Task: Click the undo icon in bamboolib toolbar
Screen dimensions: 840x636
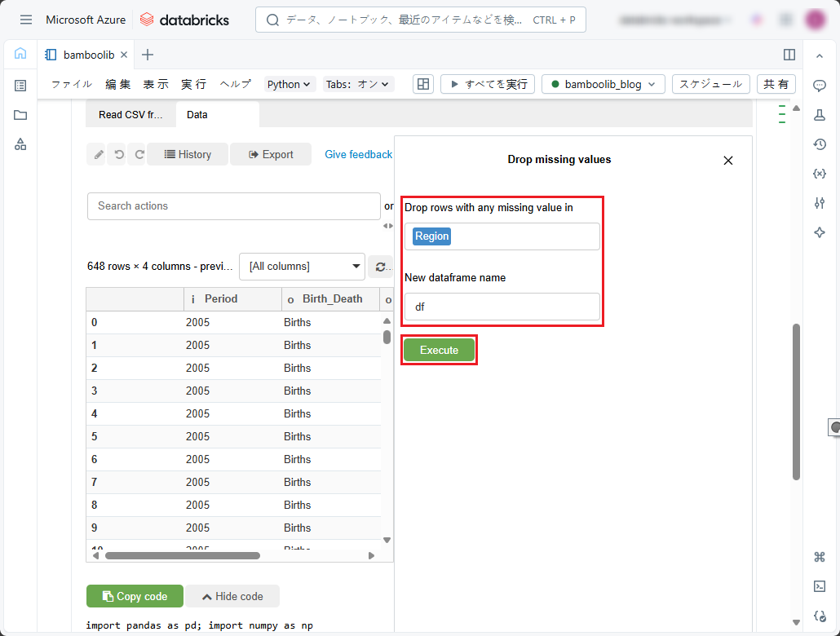Action: 119,154
